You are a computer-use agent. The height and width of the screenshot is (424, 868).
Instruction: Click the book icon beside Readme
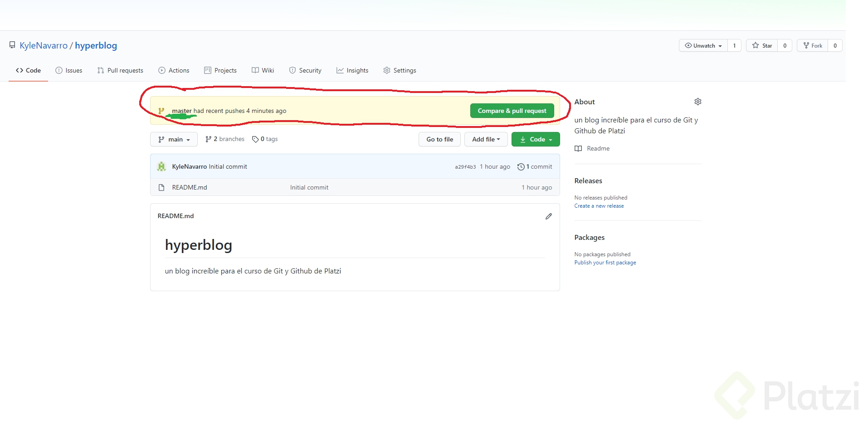click(578, 148)
